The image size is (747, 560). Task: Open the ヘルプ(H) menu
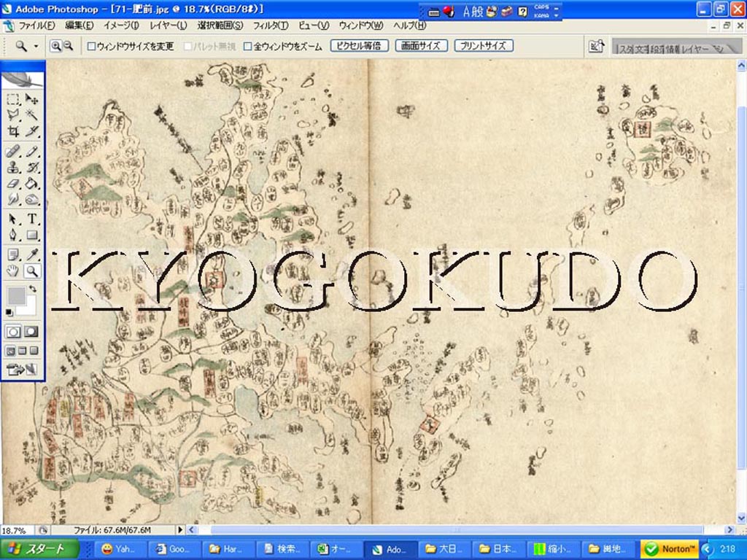pos(409,26)
